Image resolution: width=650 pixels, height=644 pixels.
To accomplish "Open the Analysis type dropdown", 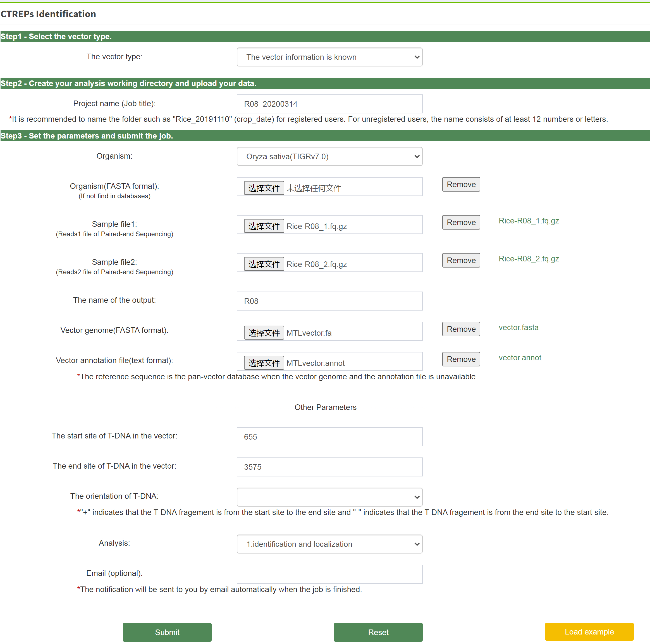I will (329, 544).
